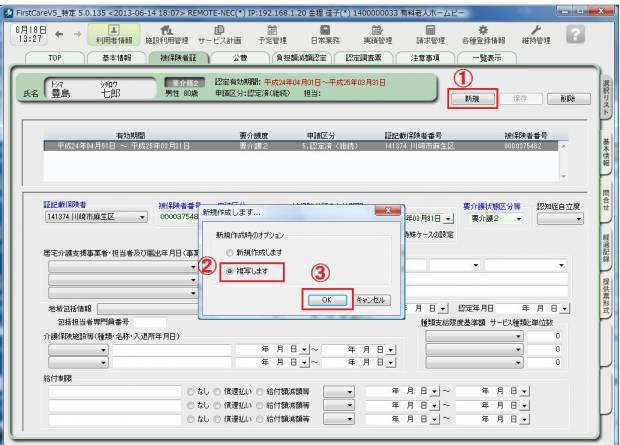Select the 複写します radio option
The height and width of the screenshot is (445, 620).
[229, 270]
